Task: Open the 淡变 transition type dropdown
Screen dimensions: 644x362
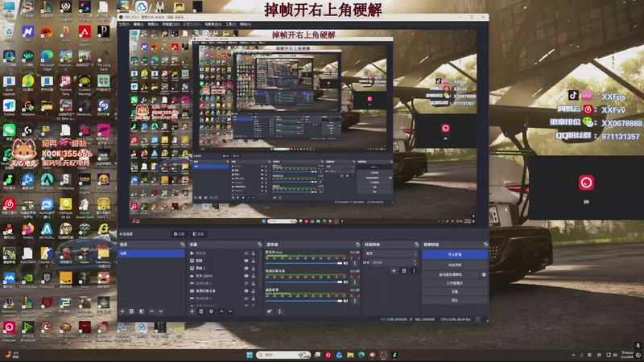Action: pyautogui.click(x=390, y=253)
